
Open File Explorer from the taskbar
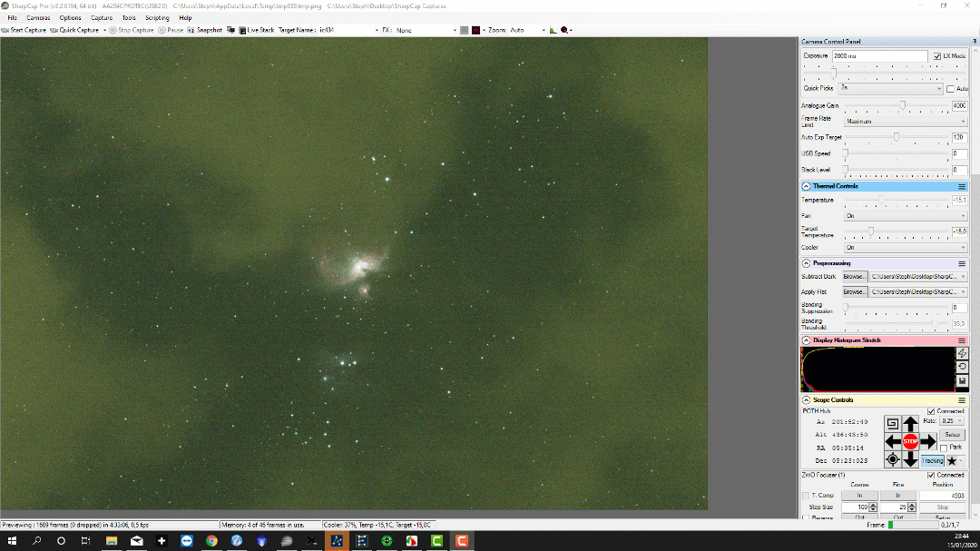coord(112,541)
